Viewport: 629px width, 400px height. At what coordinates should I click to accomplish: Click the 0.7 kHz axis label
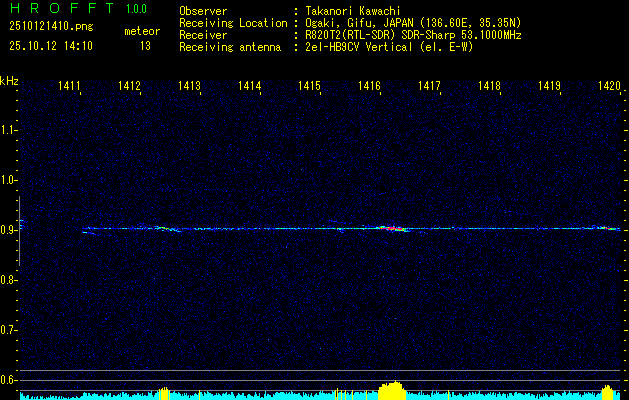(8, 330)
